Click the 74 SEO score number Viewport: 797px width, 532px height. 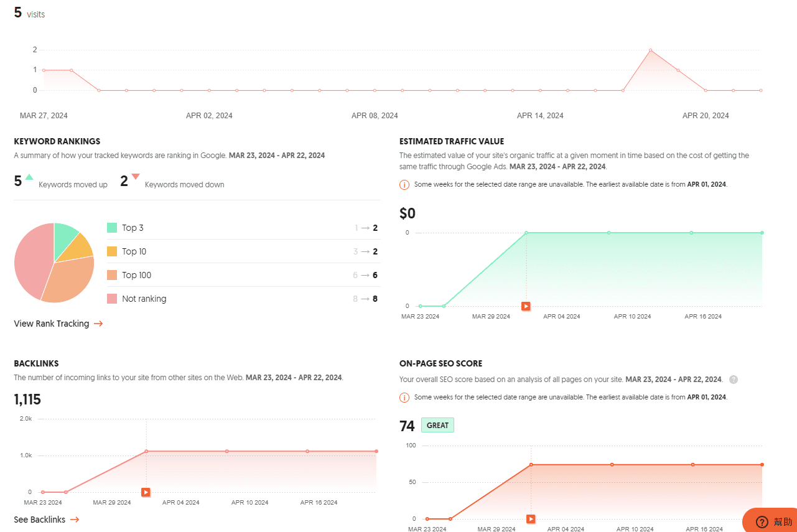407,426
